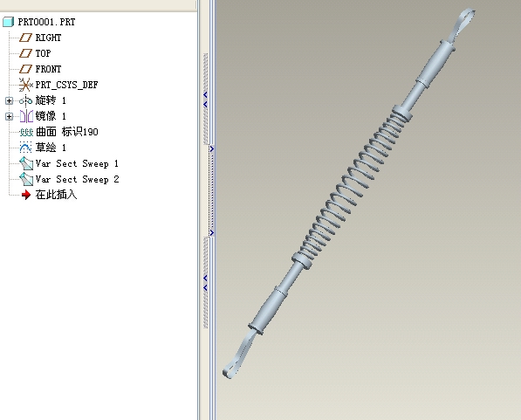
Task: Click the 镜像 1 mirror feature icon
Action: tap(26, 116)
